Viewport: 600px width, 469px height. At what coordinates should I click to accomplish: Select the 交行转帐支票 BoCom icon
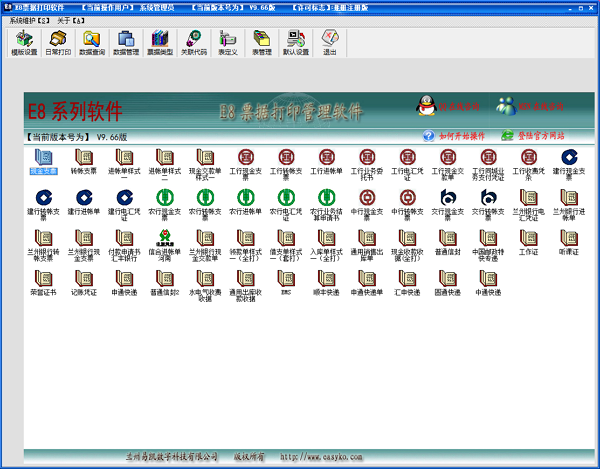[x=488, y=205]
